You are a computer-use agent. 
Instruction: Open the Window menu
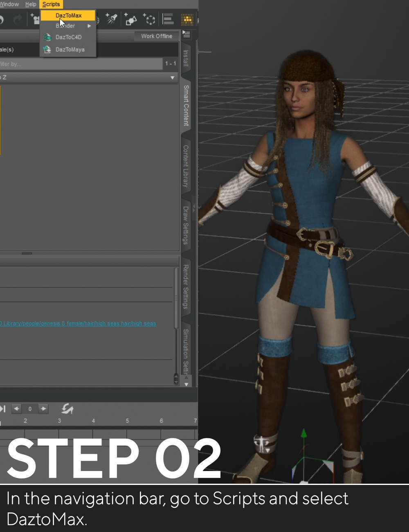coord(9,4)
